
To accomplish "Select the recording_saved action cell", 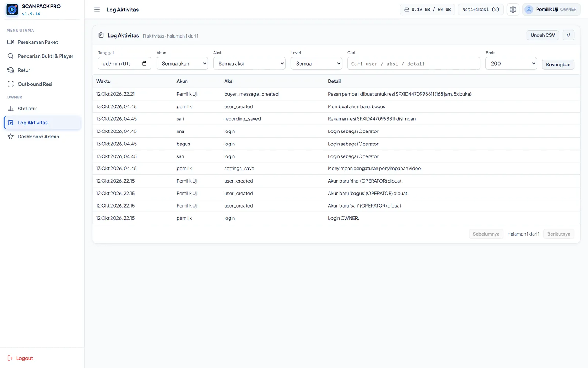I will (x=243, y=119).
